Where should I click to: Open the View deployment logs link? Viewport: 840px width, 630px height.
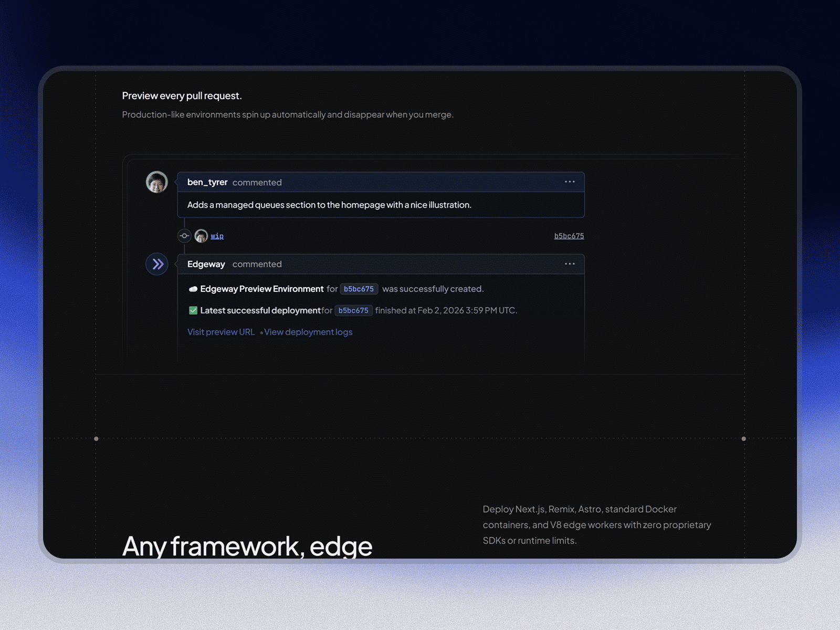308,332
